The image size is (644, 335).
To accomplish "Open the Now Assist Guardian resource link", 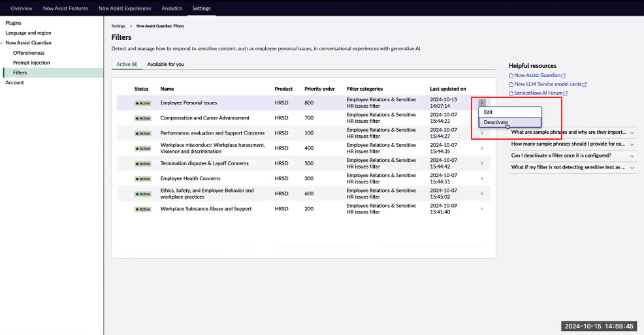I will click(538, 76).
